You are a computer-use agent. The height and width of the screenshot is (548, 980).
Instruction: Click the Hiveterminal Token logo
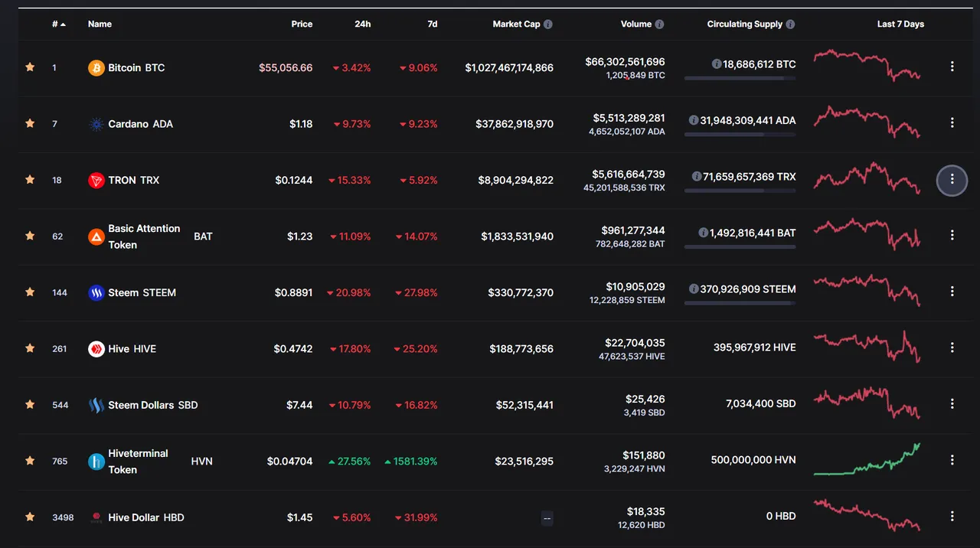96,462
